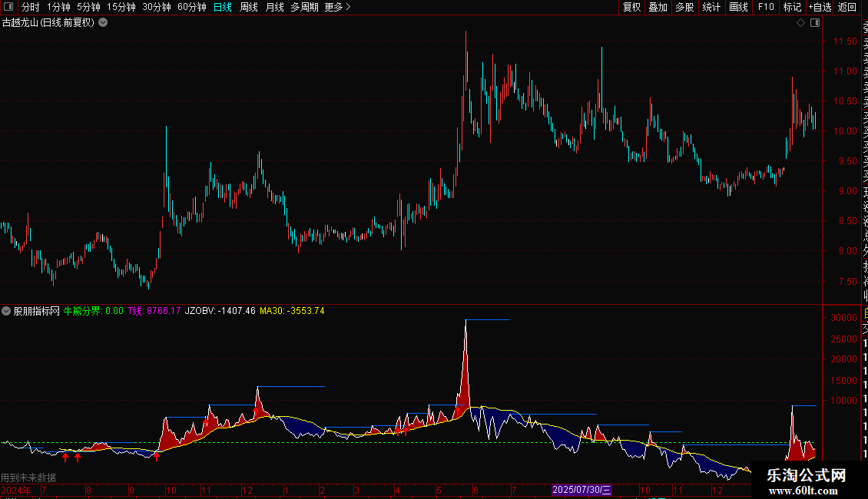
Task: Select the 15分钟 period tab
Action: pyautogui.click(x=121, y=7)
